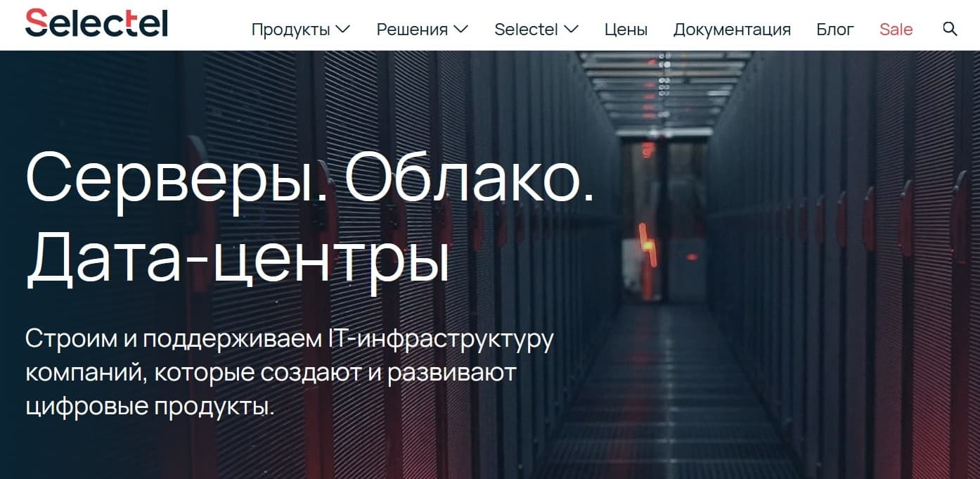Viewport: 980px width, 479px height.
Task: Open the Документация link
Action: (732, 30)
